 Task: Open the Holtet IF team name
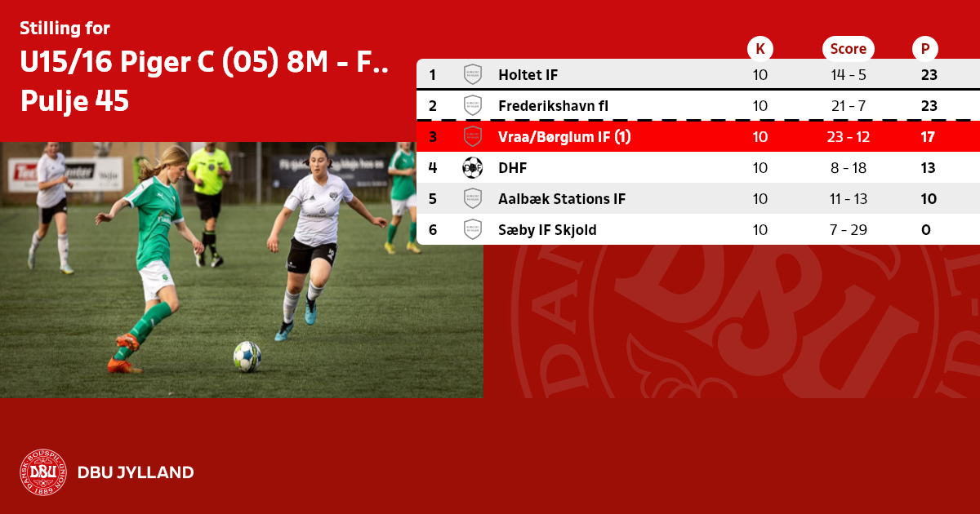click(x=528, y=75)
